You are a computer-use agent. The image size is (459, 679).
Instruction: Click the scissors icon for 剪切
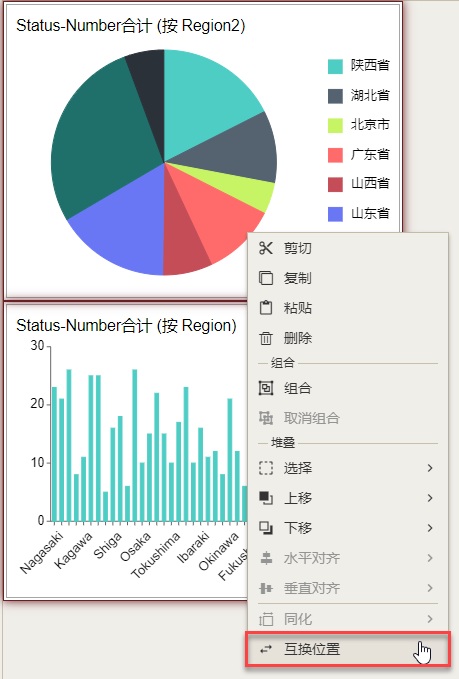tap(265, 248)
